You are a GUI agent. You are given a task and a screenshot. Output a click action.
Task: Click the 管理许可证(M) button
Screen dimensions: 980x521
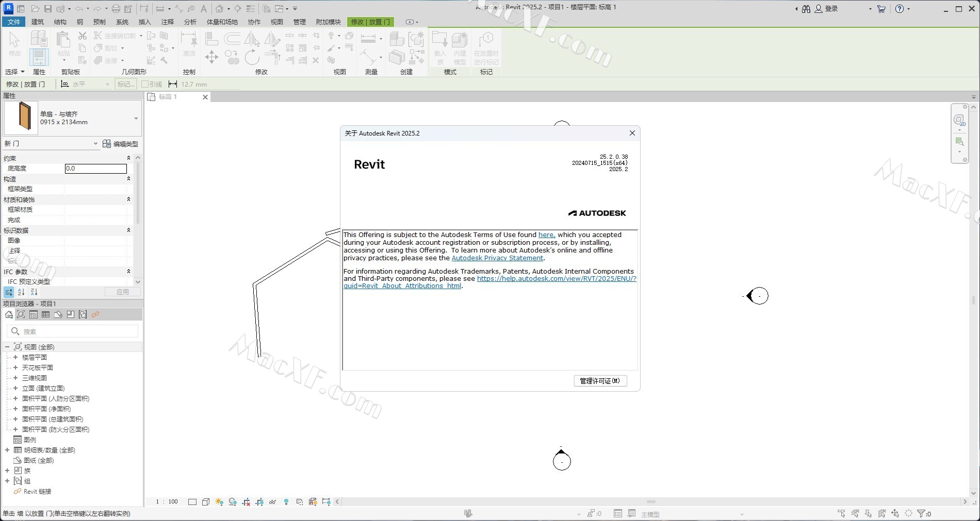(600, 381)
